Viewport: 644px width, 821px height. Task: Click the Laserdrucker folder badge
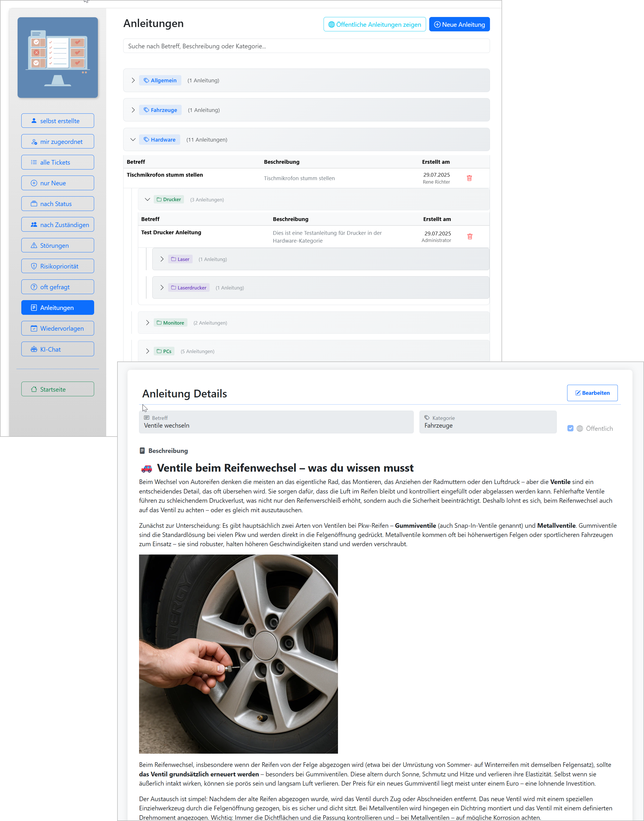pos(189,287)
